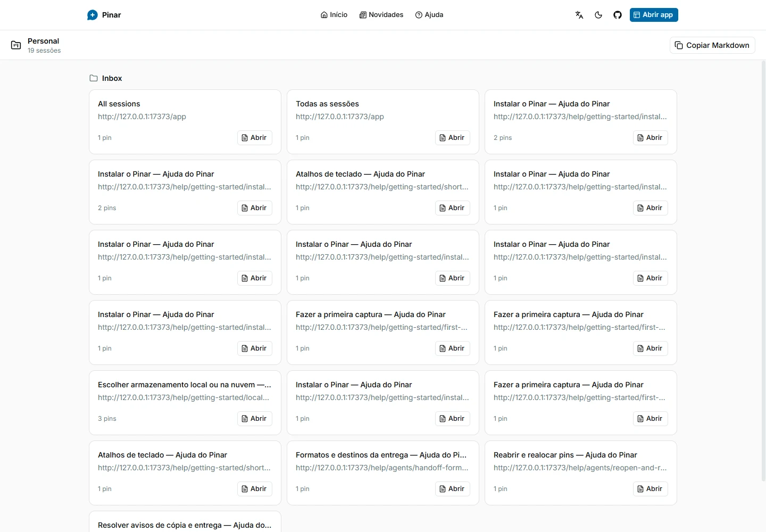Viewport: 766px width, 532px height.
Task: Click the Inbox folder icon
Action: pyautogui.click(x=94, y=78)
